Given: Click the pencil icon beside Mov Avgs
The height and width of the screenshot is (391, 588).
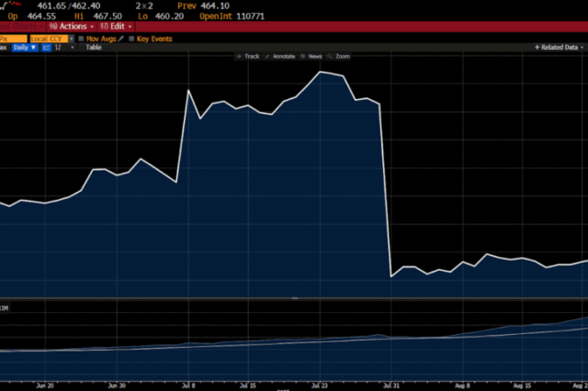Looking at the screenshot, I should point(119,39).
